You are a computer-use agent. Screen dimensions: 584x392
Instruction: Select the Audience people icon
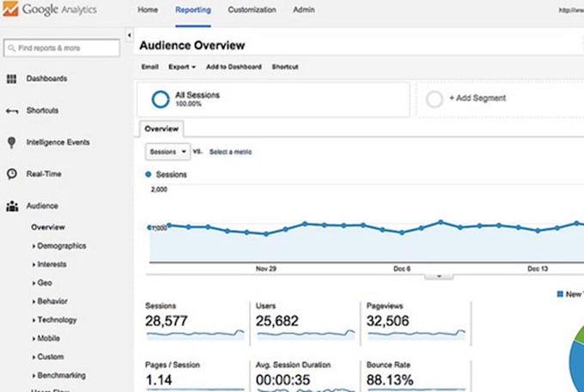pyautogui.click(x=12, y=206)
